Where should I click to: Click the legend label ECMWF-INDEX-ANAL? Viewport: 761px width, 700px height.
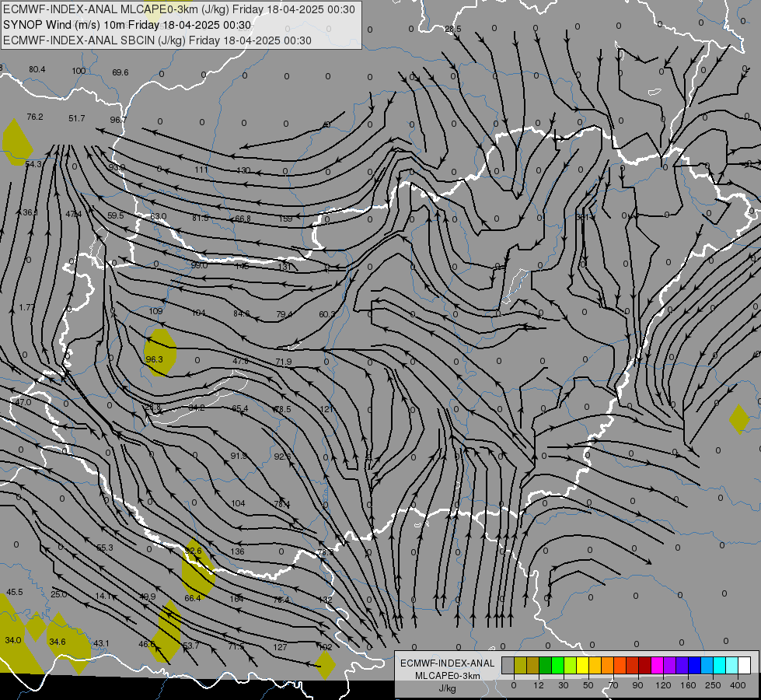coord(448,663)
